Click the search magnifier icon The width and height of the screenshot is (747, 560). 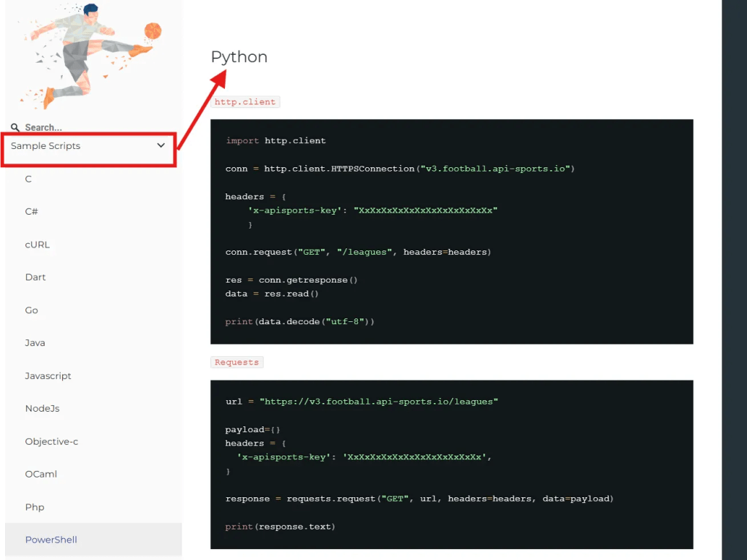pos(15,128)
